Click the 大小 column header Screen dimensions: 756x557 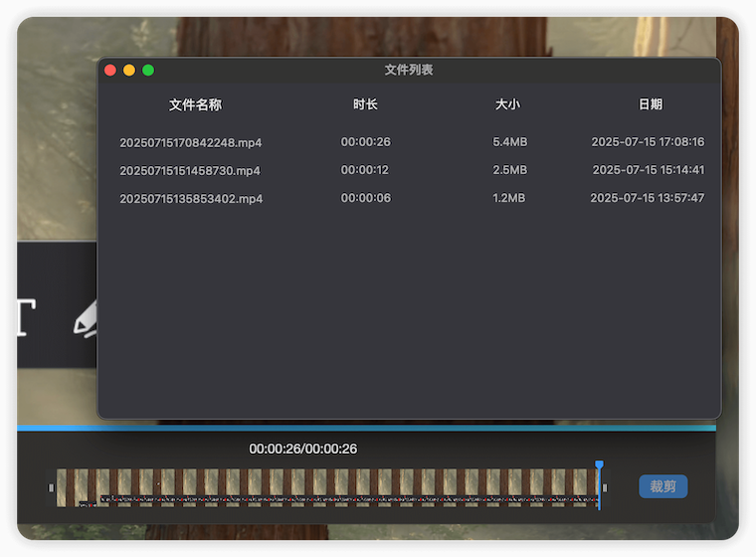507,104
